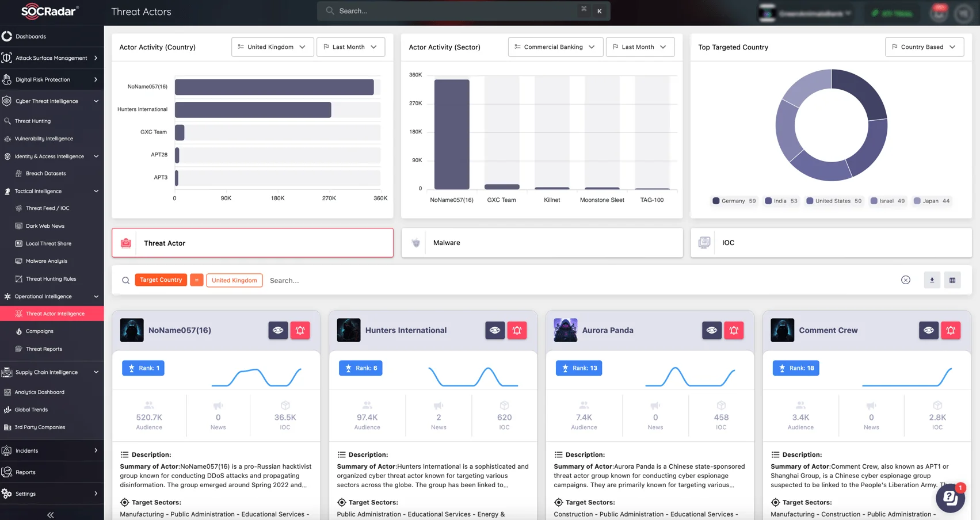This screenshot has height=520, width=980.
Task: Click the Comment Crew avatar thumbnail
Action: tap(783, 330)
